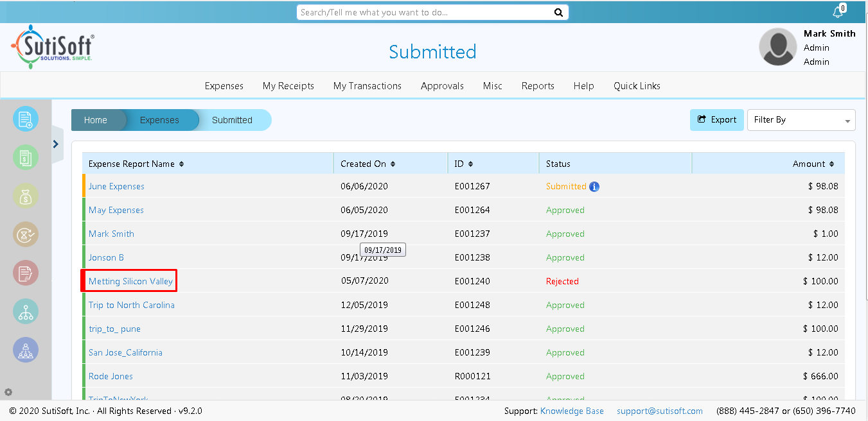This screenshot has height=421, width=868.
Task: Open the small settings gear in sidebar
Action: (x=8, y=392)
